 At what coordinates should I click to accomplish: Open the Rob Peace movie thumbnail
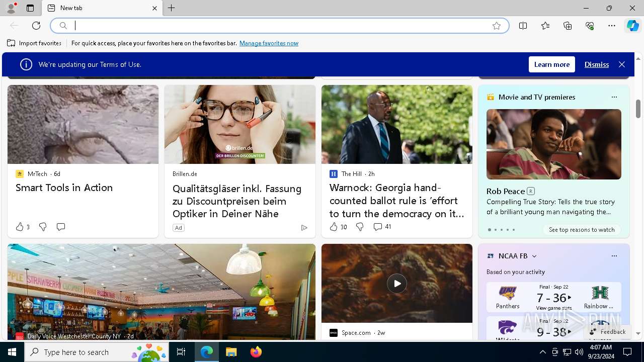pos(553,144)
